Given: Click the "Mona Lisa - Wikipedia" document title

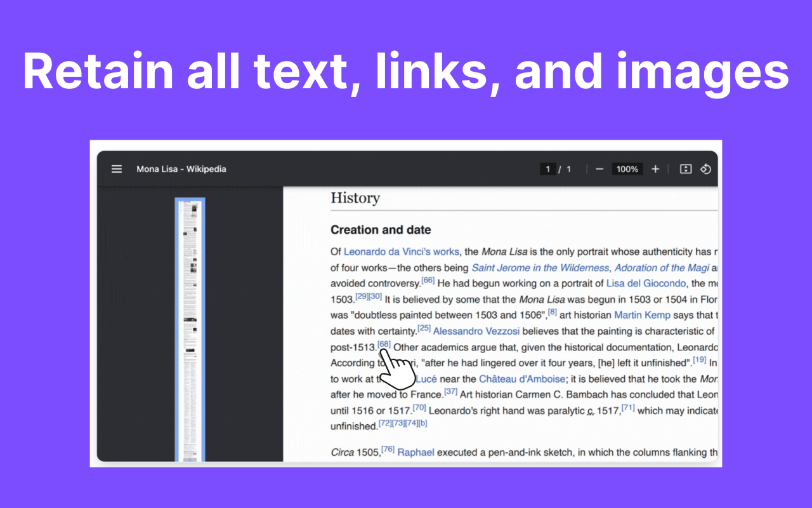Looking at the screenshot, I should (x=181, y=169).
